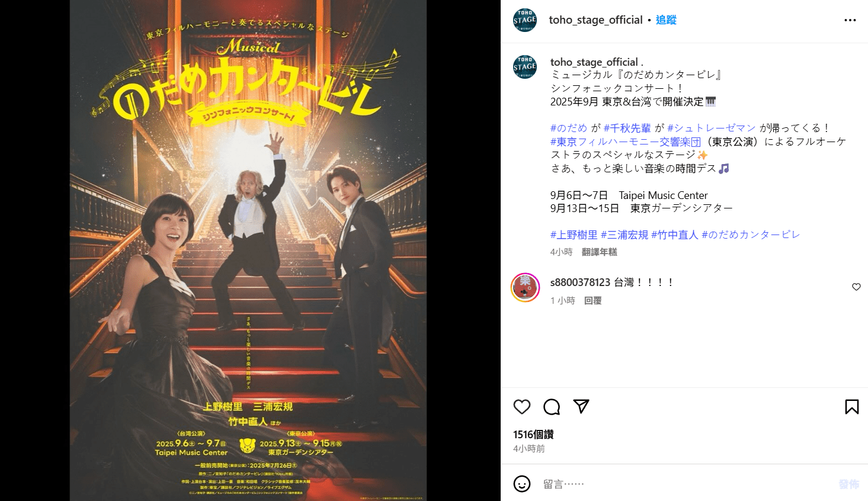The width and height of the screenshot is (868, 501).
Task: Like the comment by s8800378123
Action: 856,287
